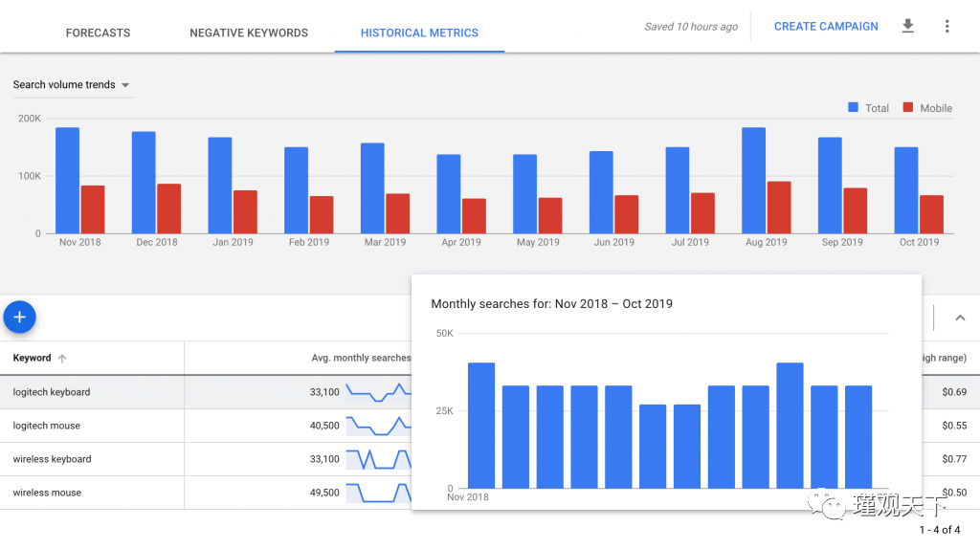Image resolution: width=980 pixels, height=549 pixels.
Task: Click the blue plus add keyword button
Action: (19, 318)
